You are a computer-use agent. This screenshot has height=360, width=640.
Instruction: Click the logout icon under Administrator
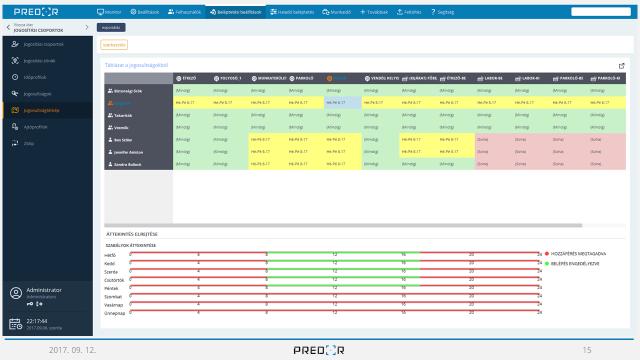click(39, 304)
